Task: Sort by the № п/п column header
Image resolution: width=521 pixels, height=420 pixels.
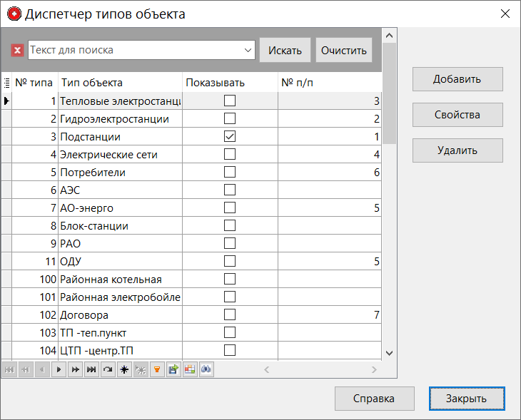Action: click(x=328, y=83)
